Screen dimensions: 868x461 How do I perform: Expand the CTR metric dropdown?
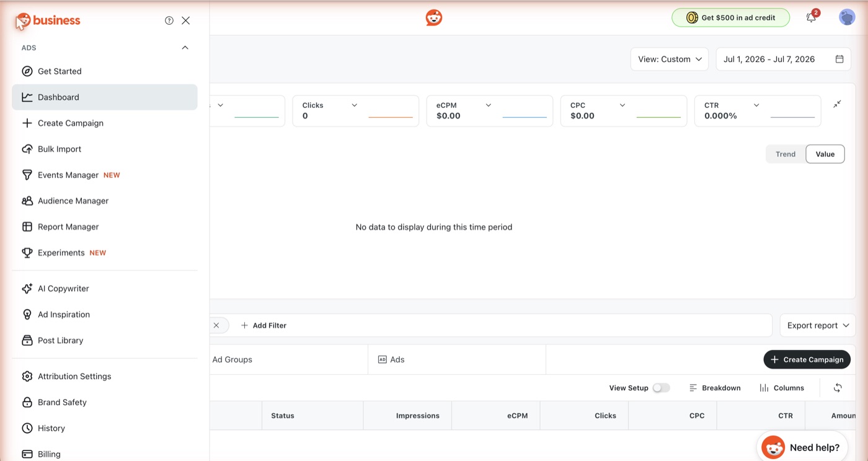756,105
